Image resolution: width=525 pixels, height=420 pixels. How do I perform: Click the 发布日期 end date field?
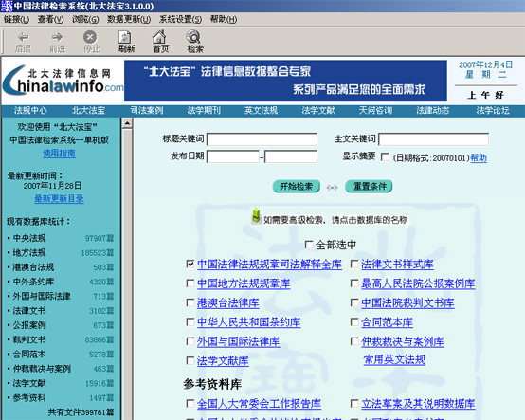coord(291,156)
